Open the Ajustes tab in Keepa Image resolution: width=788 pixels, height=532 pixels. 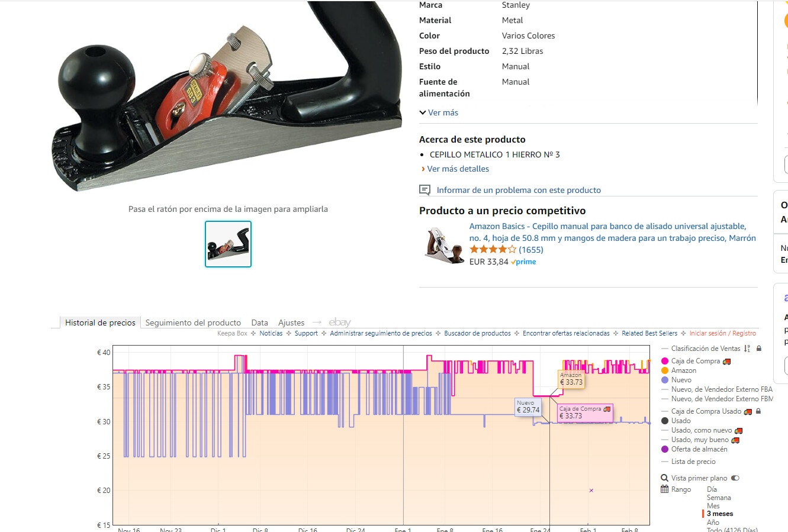coord(291,323)
